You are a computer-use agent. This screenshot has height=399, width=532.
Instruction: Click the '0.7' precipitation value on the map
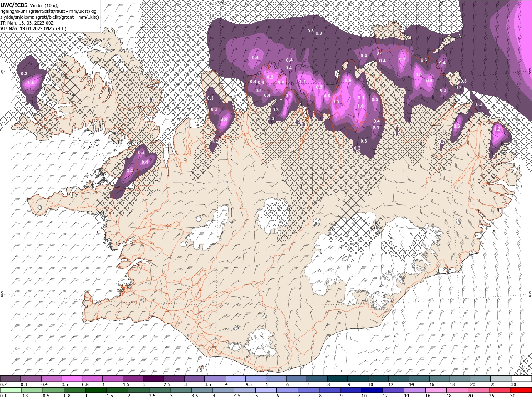click(402, 59)
